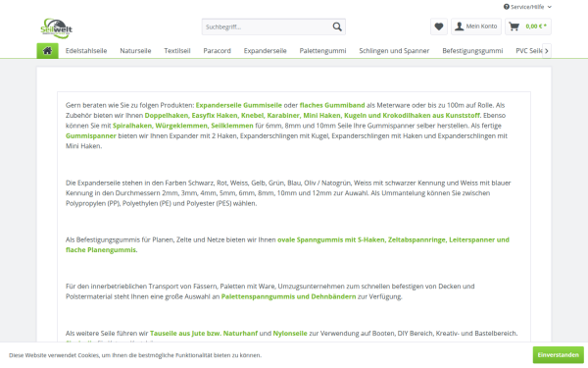Open the shopping cart
Image resolution: width=588 pixels, height=368 pixels.
[528, 26]
